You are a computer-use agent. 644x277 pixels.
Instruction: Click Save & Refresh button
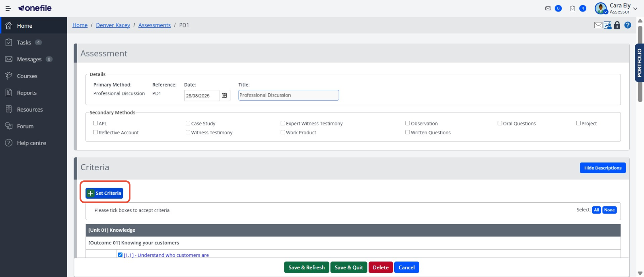pos(307,267)
